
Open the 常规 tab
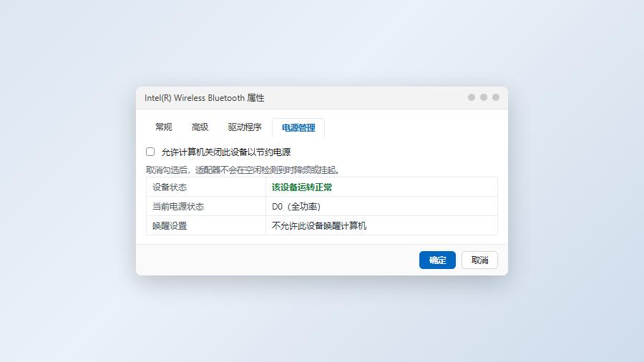163,127
